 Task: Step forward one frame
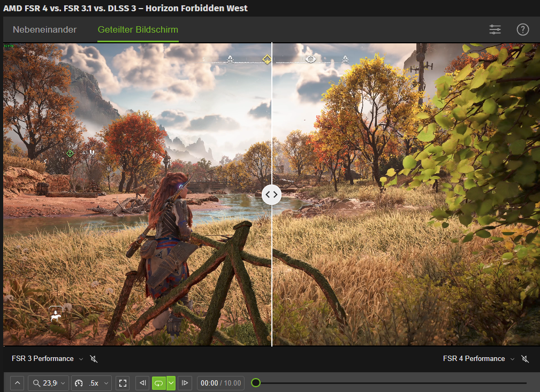coord(185,383)
